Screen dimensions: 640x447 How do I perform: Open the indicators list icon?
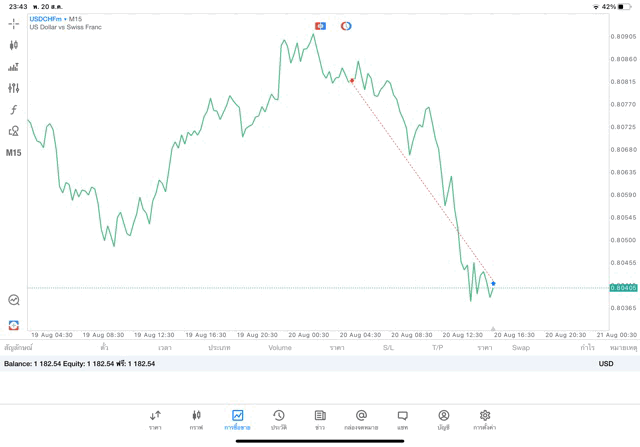(x=14, y=67)
